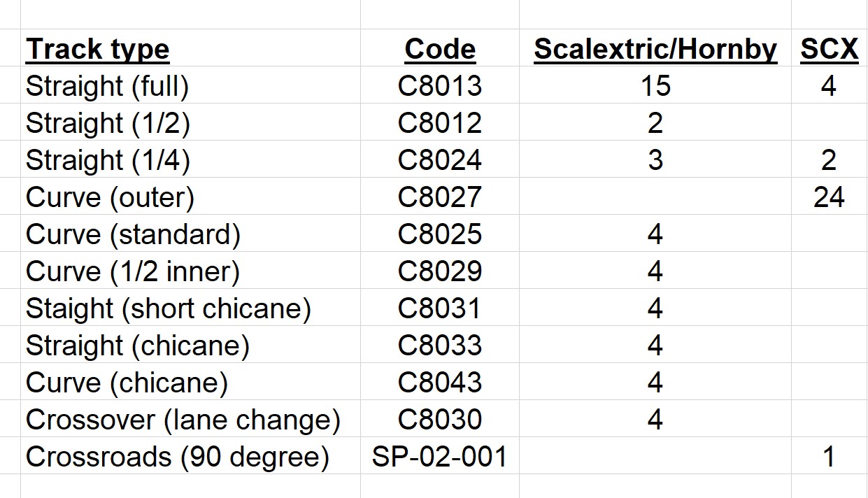Select the cell containing code C8013
This screenshot has height=498, width=868.
coord(440,86)
